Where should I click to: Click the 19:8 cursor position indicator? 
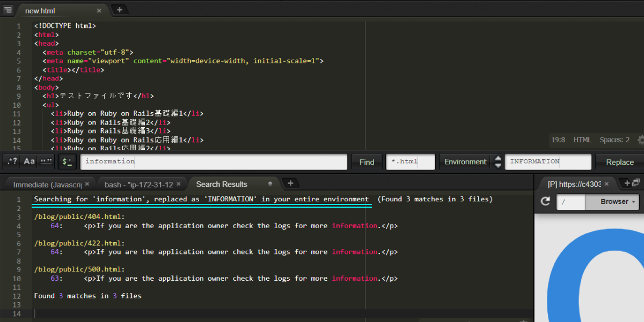[558, 140]
